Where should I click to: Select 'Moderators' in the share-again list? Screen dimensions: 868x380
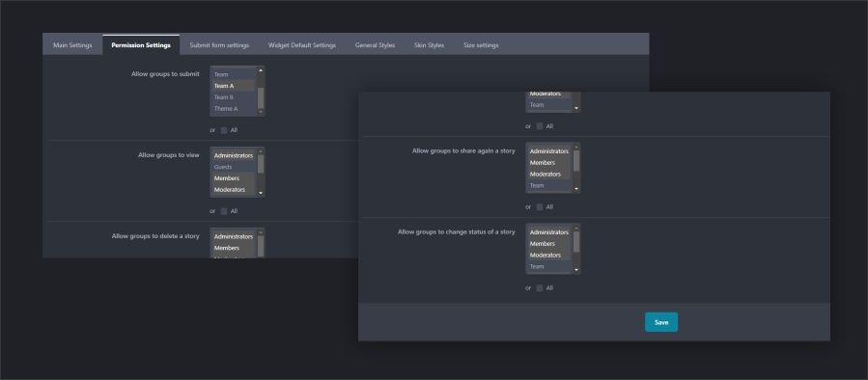point(549,175)
